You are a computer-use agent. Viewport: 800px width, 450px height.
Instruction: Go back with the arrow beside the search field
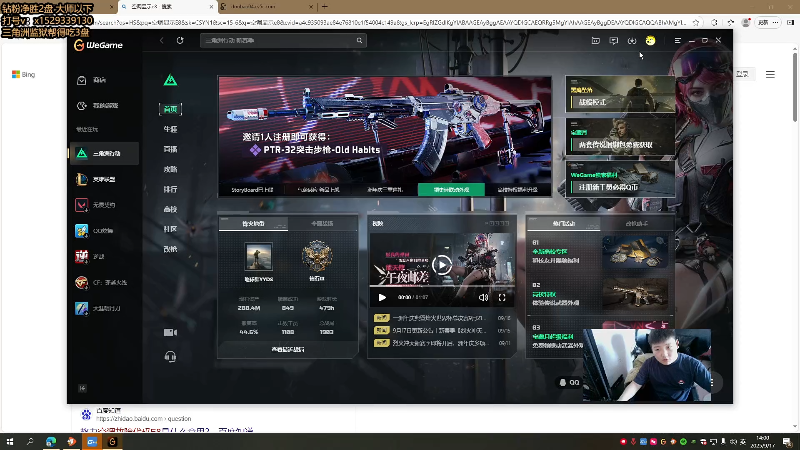162,40
